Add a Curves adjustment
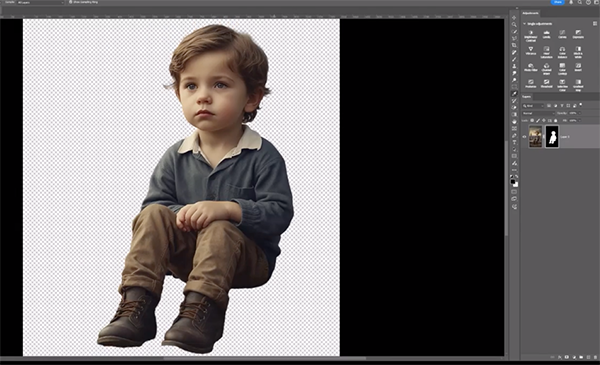Viewport: 600px width, 365px height. point(562,34)
